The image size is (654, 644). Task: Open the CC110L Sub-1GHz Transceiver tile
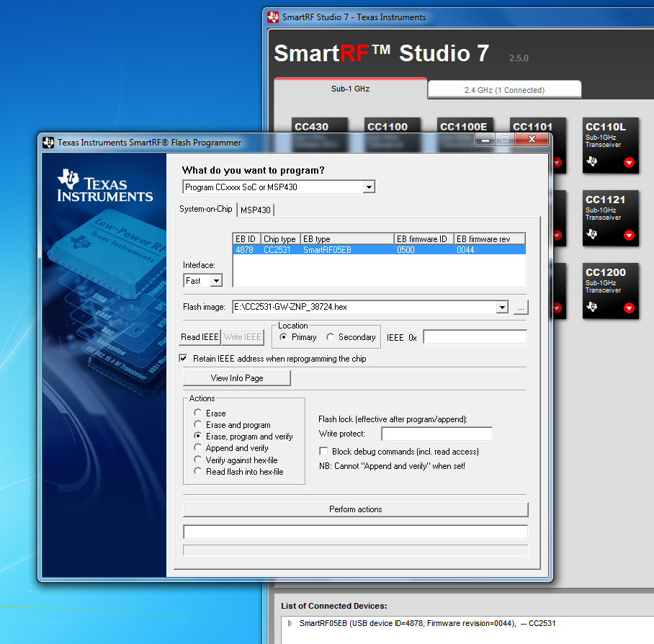pos(610,145)
